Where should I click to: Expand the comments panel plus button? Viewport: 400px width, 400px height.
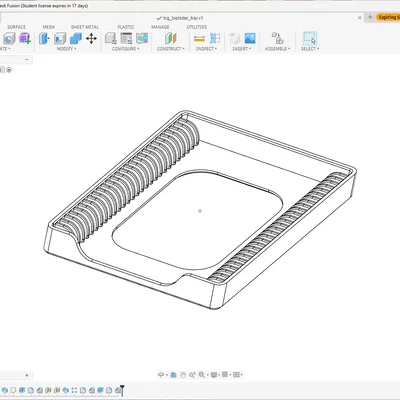(27, 375)
